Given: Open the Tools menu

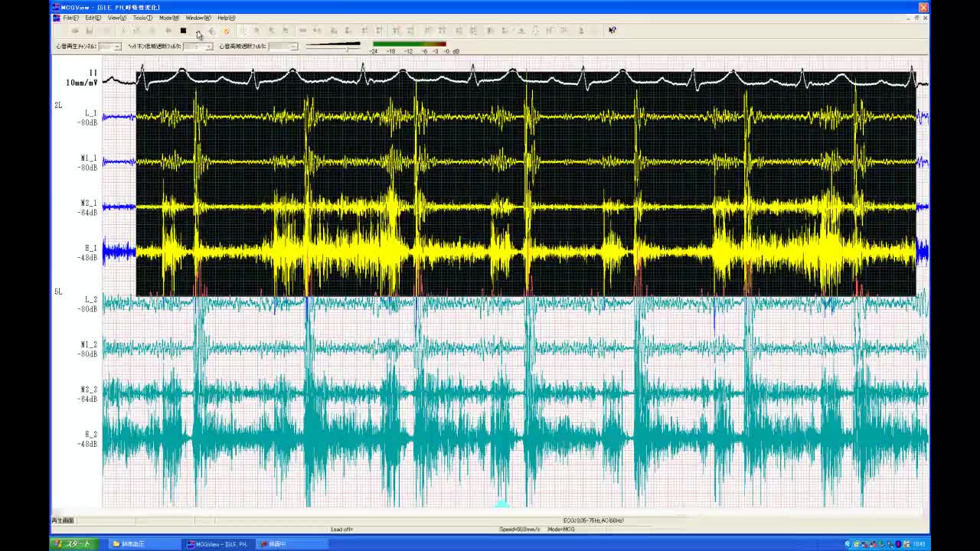Looking at the screenshot, I should pos(142,18).
